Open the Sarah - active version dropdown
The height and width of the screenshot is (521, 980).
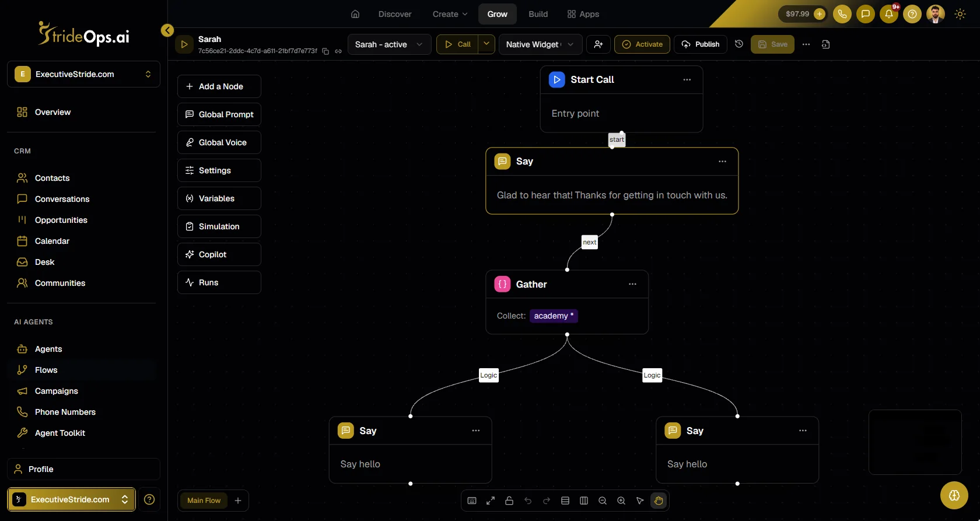(389, 44)
